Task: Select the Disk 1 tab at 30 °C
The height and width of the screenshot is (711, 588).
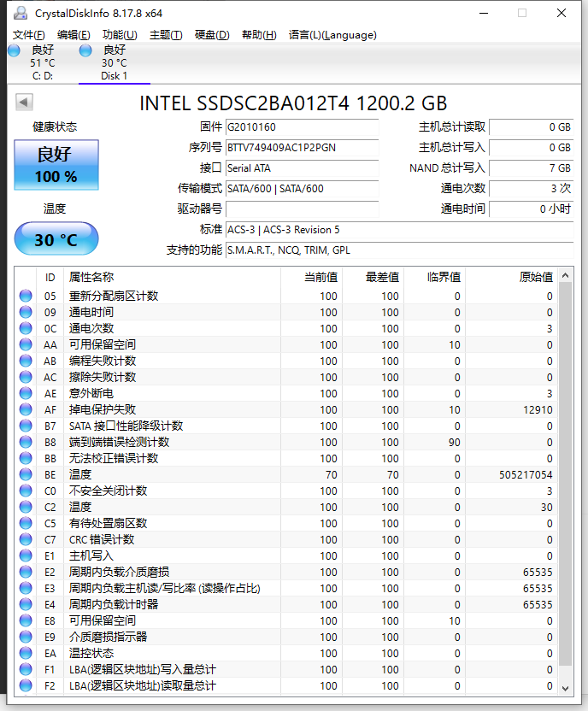Action: click(x=115, y=63)
